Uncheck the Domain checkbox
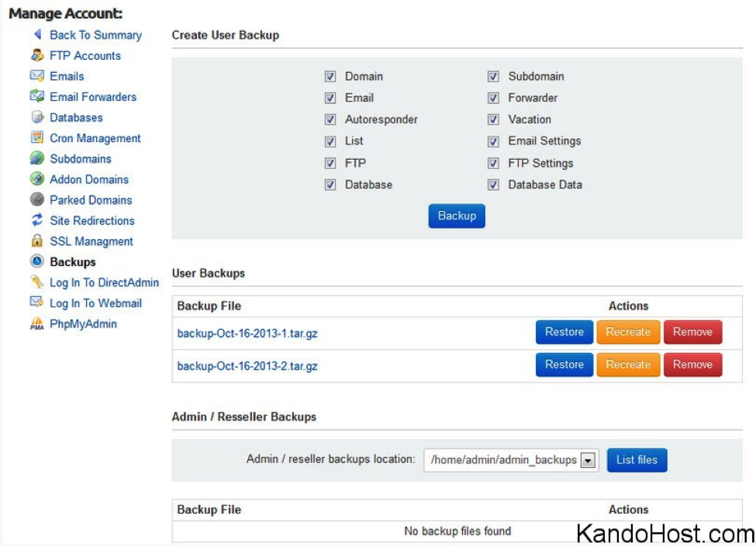Image resolution: width=756 pixels, height=547 pixels. pyautogui.click(x=330, y=76)
